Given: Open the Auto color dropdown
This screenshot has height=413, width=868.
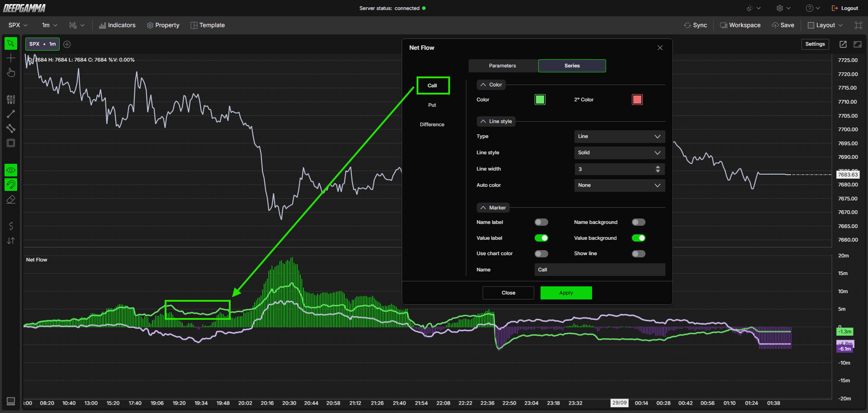Looking at the screenshot, I should point(620,185).
